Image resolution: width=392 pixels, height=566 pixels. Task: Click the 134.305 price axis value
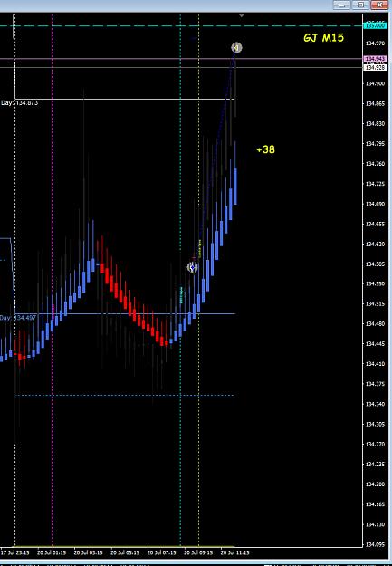pyautogui.click(x=375, y=424)
